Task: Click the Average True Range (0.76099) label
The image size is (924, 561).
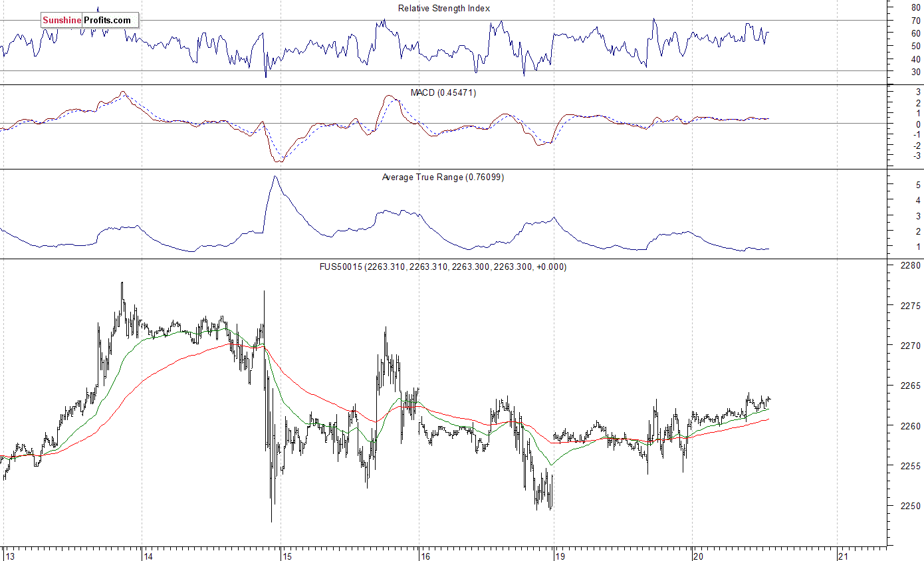Action: [443, 177]
